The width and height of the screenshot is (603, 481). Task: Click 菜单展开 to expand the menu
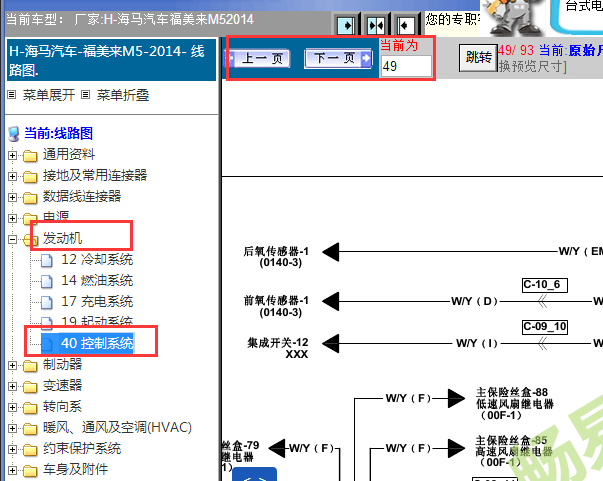(48, 95)
